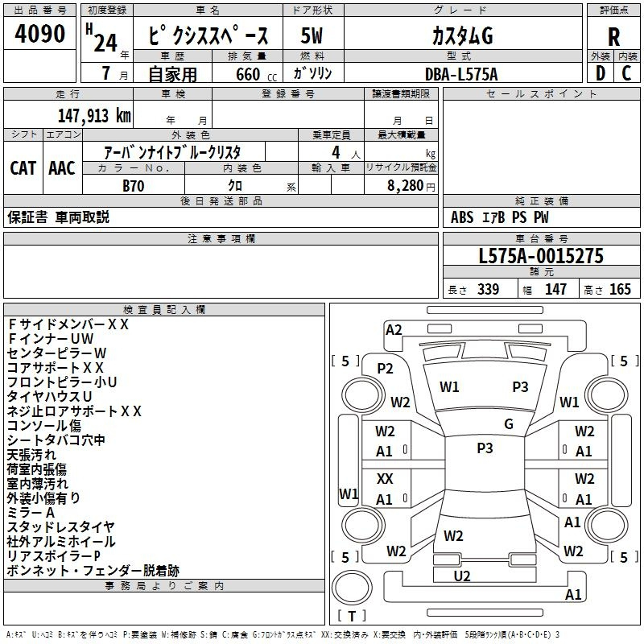Click the inspector note リアスポイラーP
Screen dimensions: 644x644
[54, 555]
